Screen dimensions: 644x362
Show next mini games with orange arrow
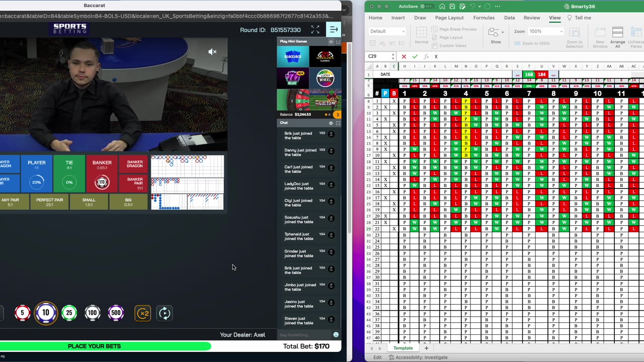[x=337, y=115]
